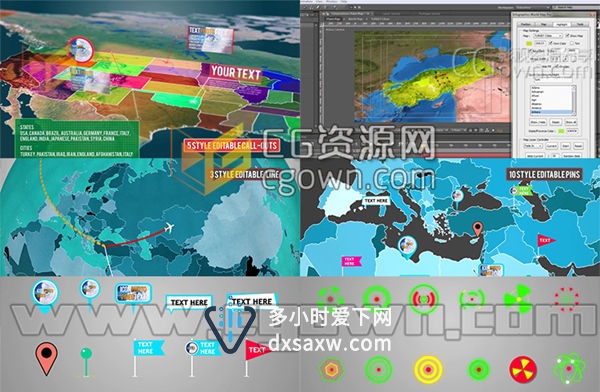Click the airplane icon on the teal map
Viewport: 600px width, 392px height.
click(169, 229)
